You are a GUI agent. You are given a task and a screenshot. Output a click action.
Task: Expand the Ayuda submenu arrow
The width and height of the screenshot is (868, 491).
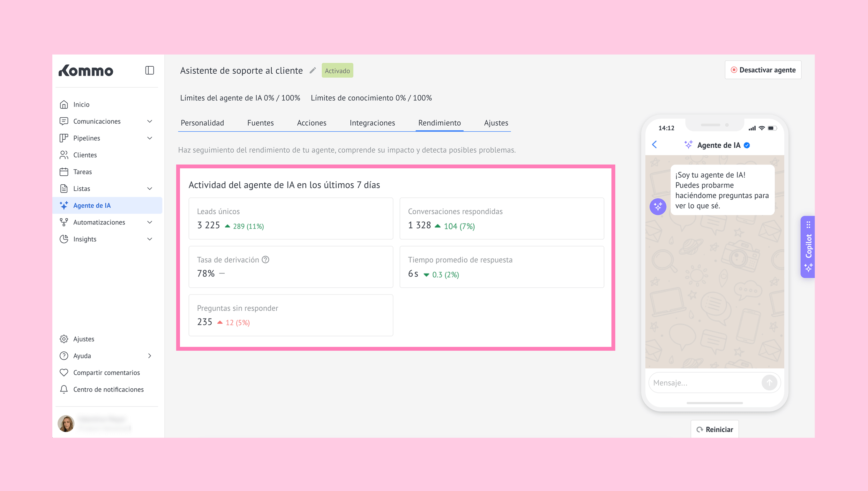point(150,356)
